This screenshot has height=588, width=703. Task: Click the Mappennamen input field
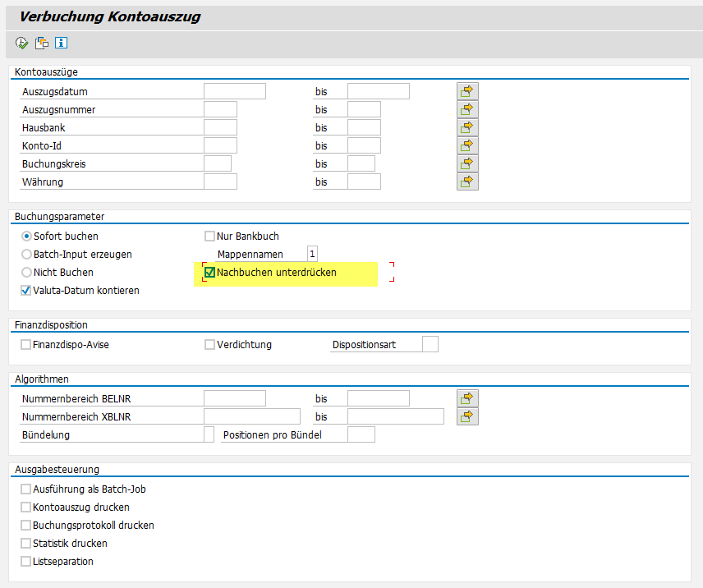(x=311, y=255)
